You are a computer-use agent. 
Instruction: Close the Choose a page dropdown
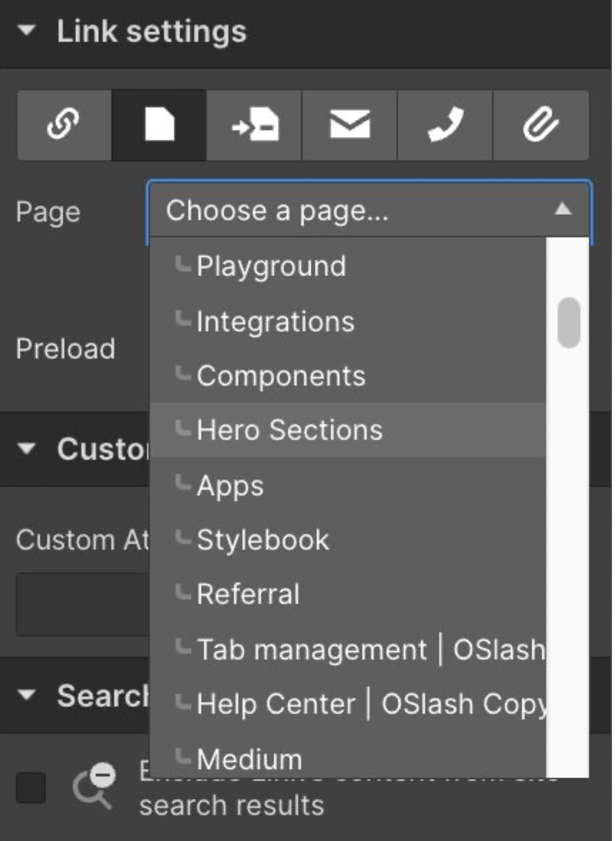pos(562,210)
